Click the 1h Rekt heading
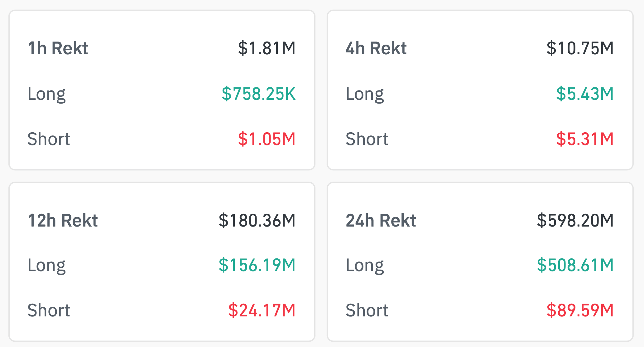The height and width of the screenshot is (347, 644). coord(58,48)
